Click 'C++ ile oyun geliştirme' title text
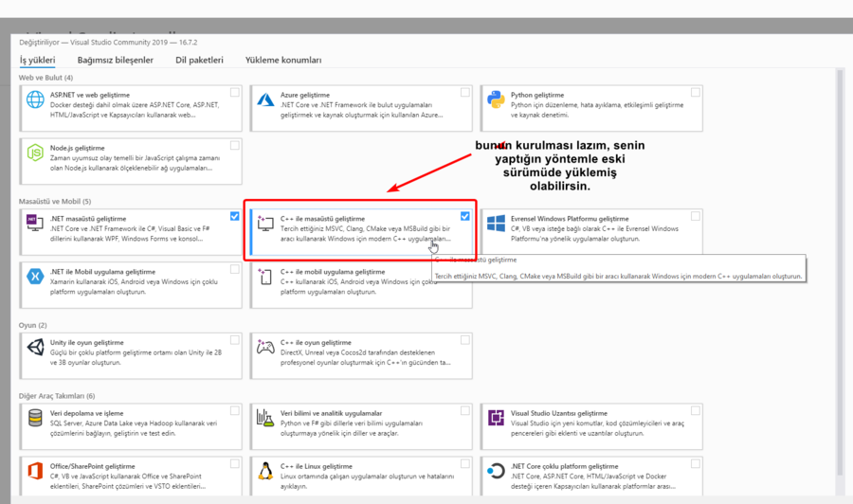Viewport: 853px width, 504px height. (316, 343)
